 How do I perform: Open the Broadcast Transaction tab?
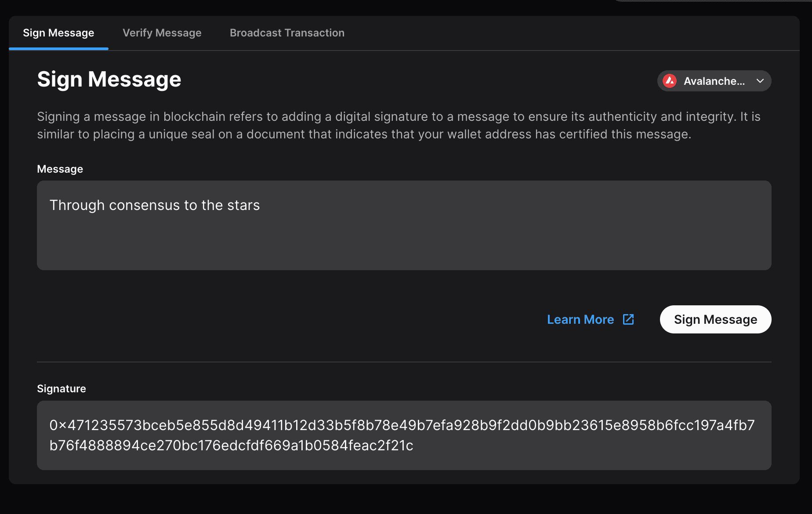(287, 33)
